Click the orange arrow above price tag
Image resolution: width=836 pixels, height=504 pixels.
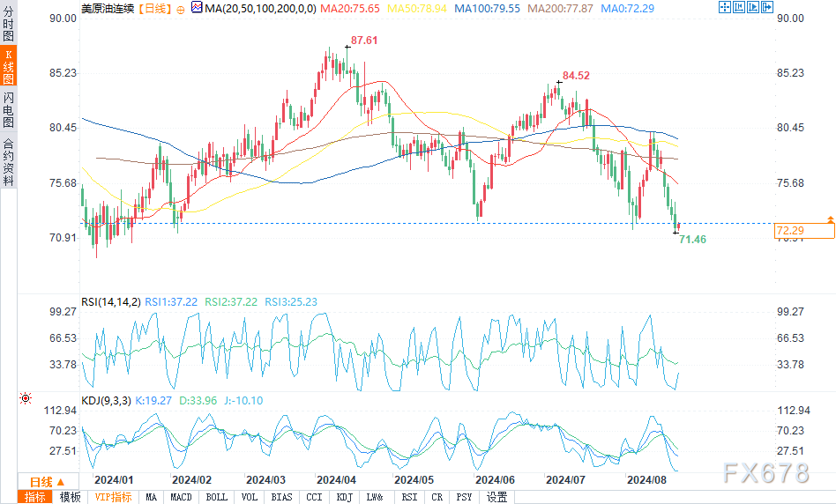830,219
